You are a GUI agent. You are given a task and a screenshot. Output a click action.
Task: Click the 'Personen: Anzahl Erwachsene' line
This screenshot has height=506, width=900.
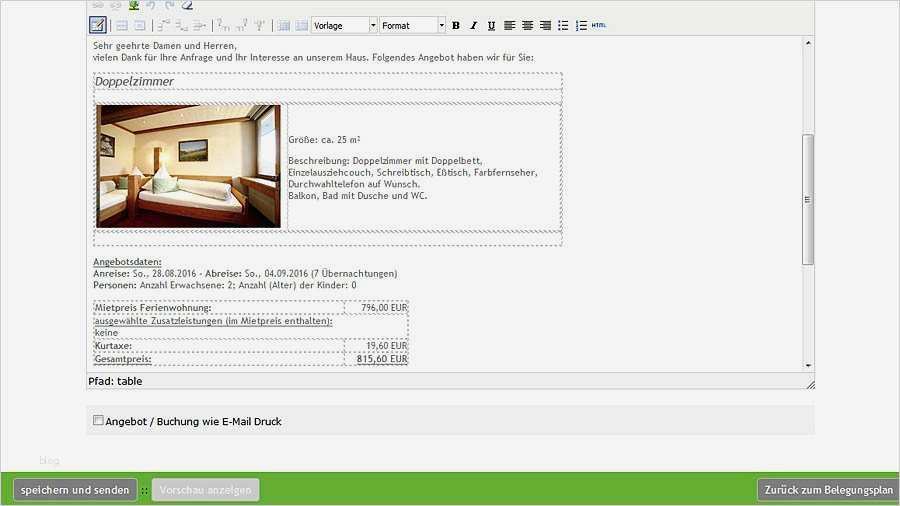point(224,285)
